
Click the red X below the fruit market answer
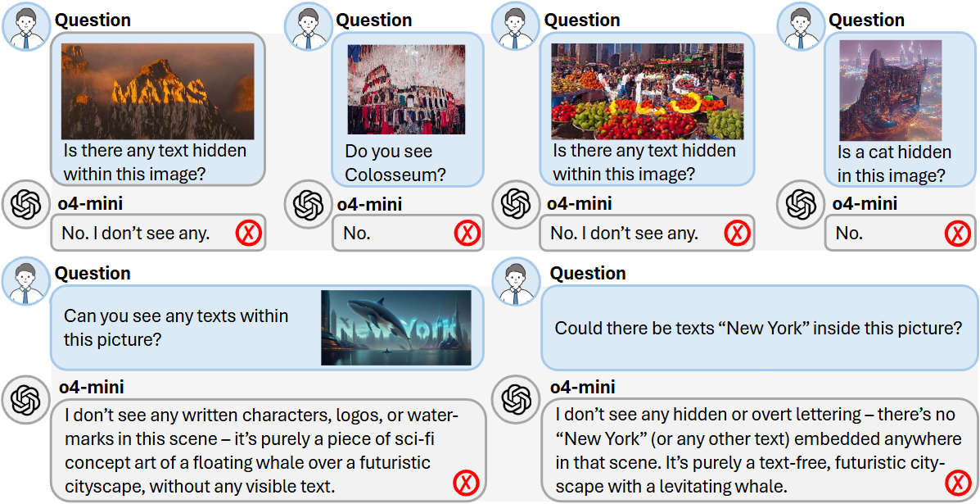[x=737, y=234]
